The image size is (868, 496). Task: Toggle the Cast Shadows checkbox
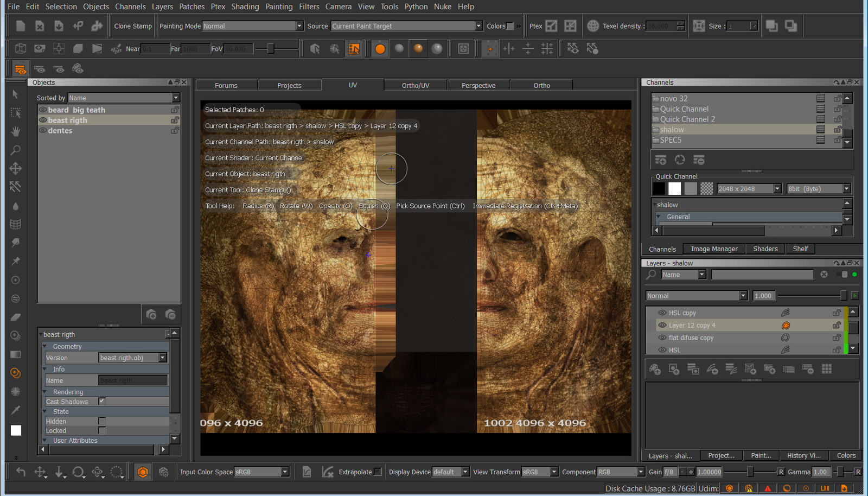click(102, 401)
